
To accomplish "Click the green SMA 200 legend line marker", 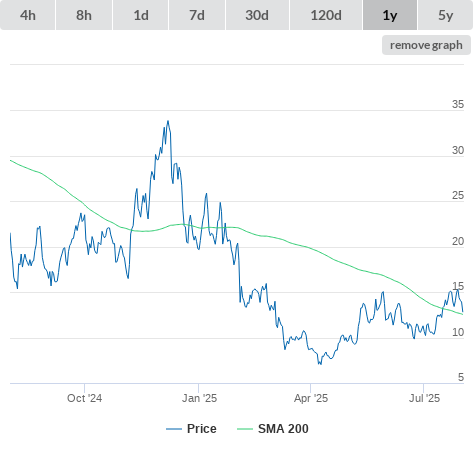I will point(245,429).
